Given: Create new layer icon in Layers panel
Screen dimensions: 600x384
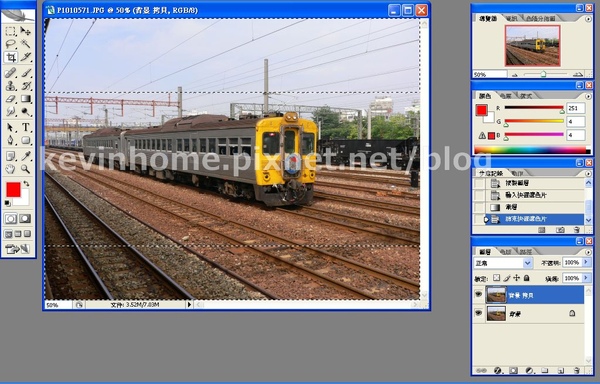Looking at the screenshot, I should (x=561, y=371).
